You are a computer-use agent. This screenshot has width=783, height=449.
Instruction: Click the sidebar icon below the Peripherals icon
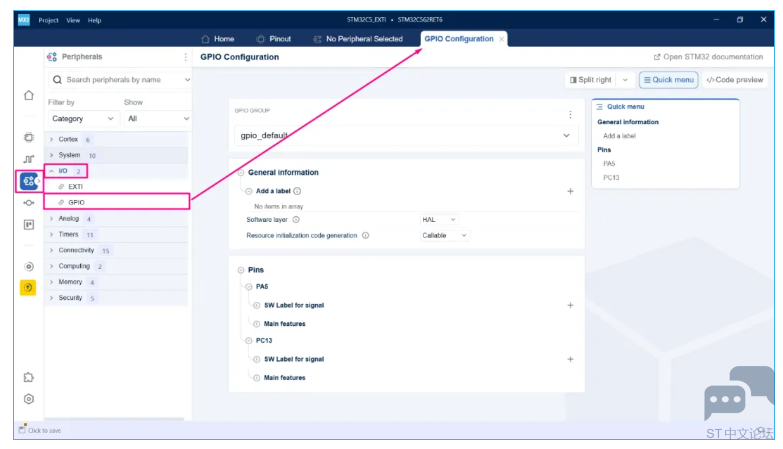pos(29,203)
